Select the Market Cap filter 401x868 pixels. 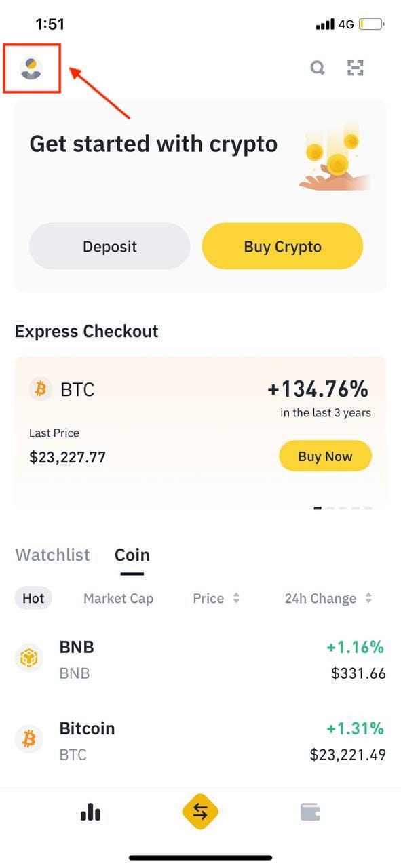click(x=118, y=598)
